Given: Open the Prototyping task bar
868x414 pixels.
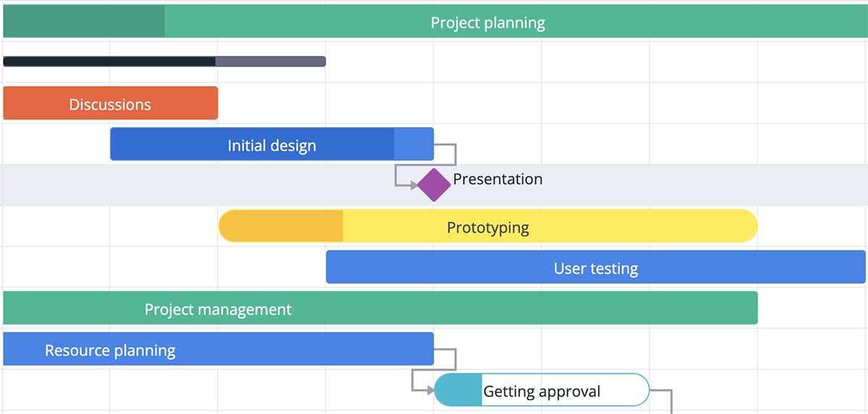Looking at the screenshot, I should click(x=488, y=226).
